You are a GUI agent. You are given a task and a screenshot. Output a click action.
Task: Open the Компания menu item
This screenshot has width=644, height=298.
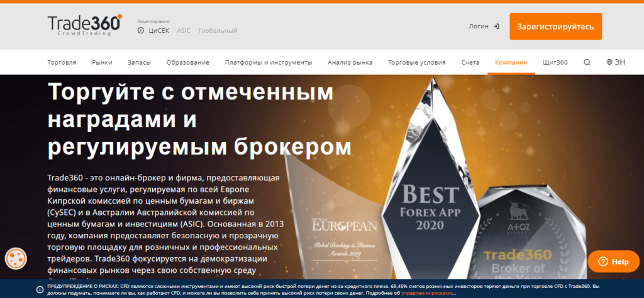click(511, 62)
